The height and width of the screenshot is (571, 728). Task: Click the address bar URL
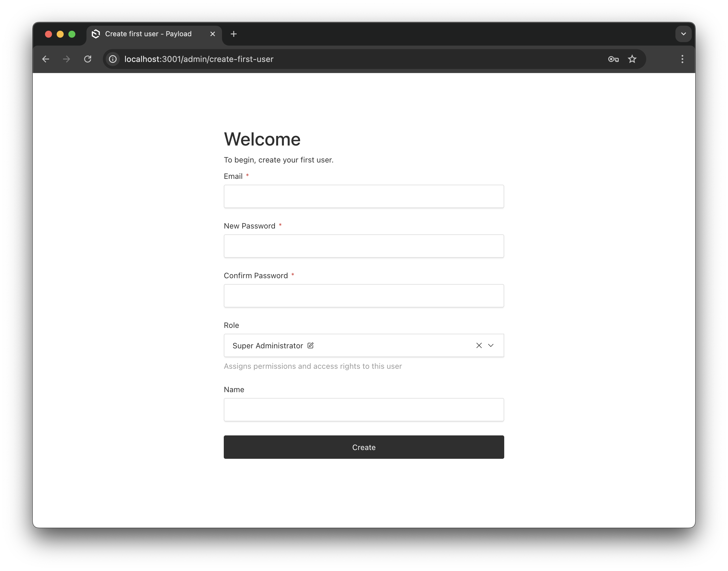click(199, 59)
